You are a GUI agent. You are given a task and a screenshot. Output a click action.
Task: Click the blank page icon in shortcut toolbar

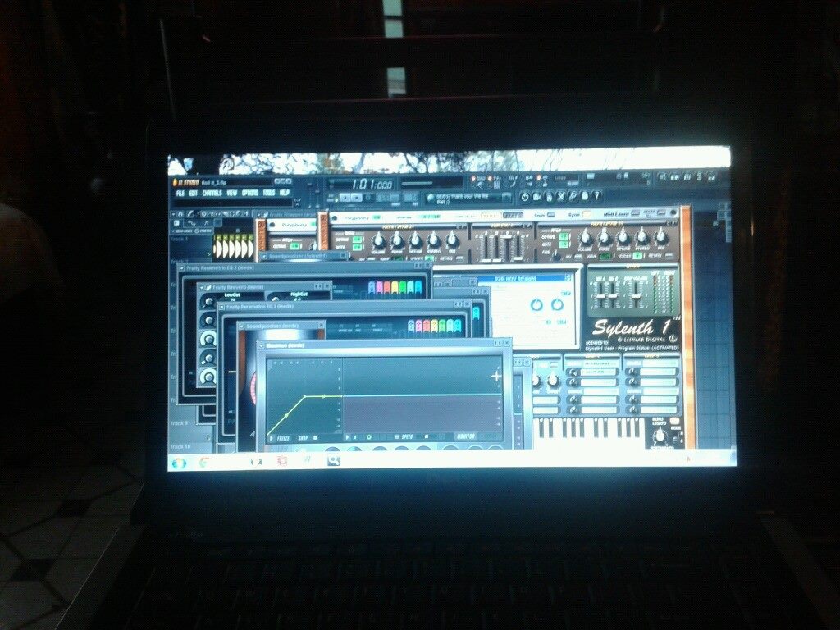584,196
